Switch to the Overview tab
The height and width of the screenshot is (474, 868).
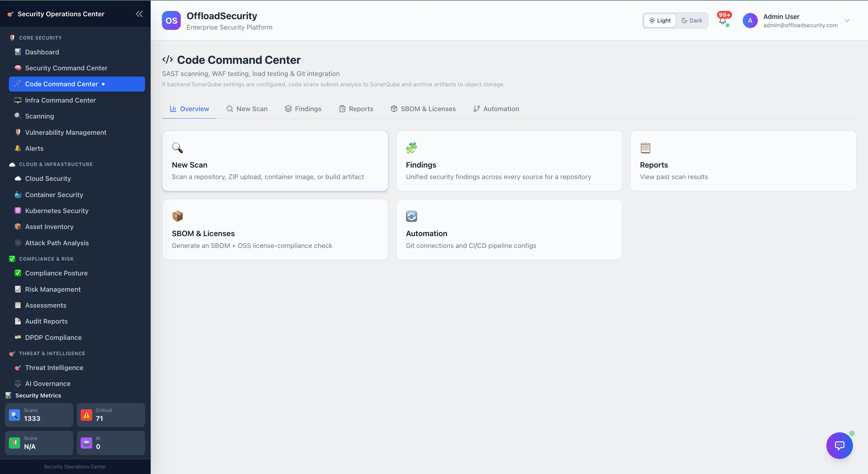point(189,109)
